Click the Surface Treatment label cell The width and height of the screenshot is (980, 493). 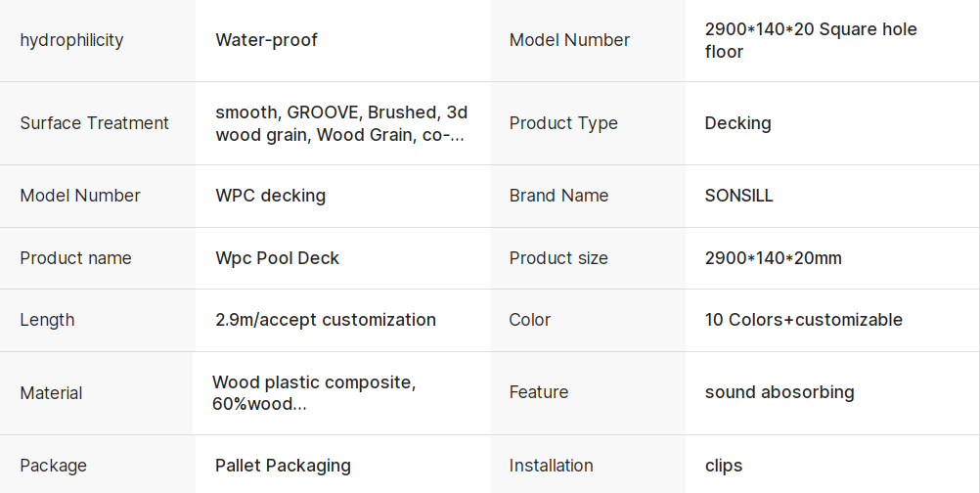tap(98, 123)
